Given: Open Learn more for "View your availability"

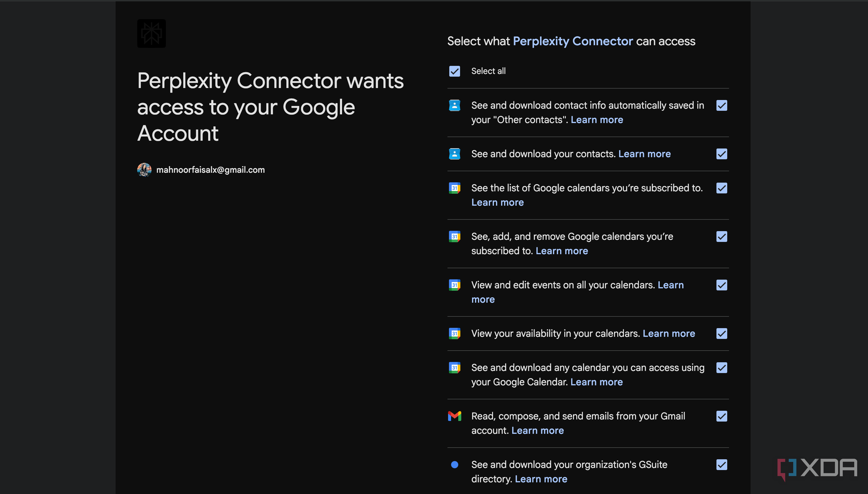Looking at the screenshot, I should (669, 334).
